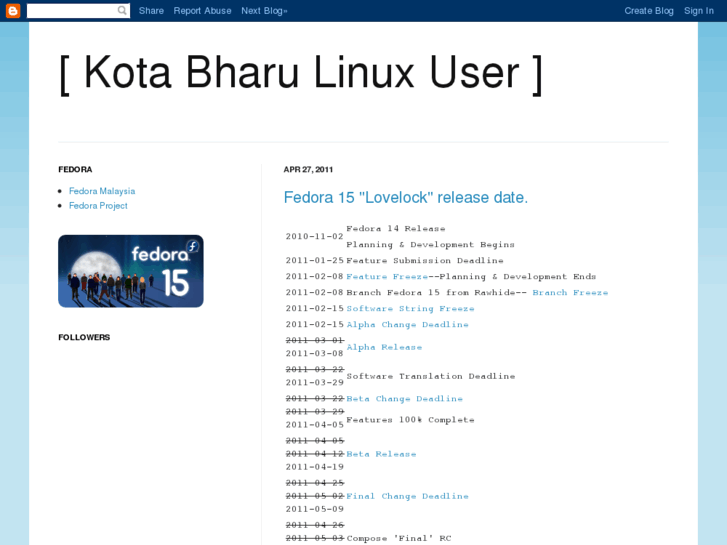
Task: Click Branch Fedora 15 from Rawhide text
Action: click(x=430, y=293)
